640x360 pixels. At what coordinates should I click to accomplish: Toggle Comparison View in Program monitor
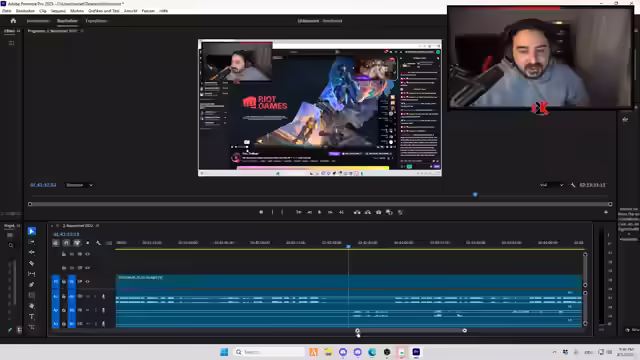[389, 212]
